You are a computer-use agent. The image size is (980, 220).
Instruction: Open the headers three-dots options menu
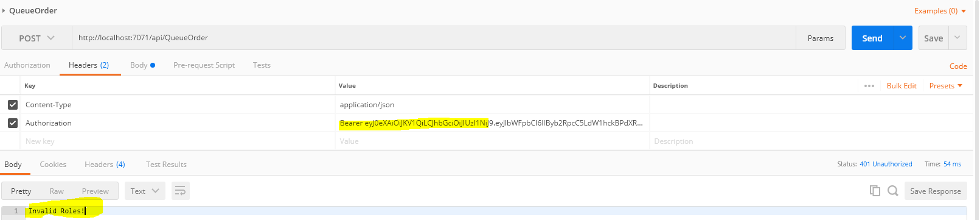click(x=869, y=86)
